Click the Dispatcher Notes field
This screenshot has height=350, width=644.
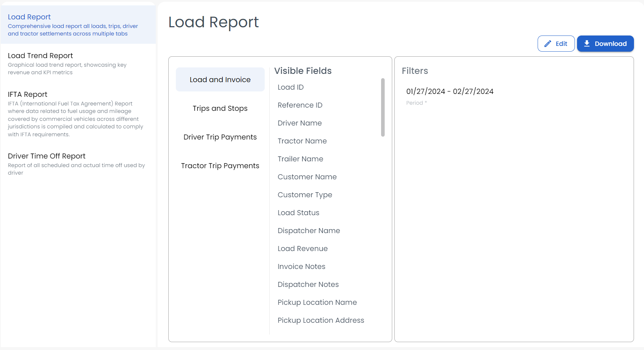308,284
